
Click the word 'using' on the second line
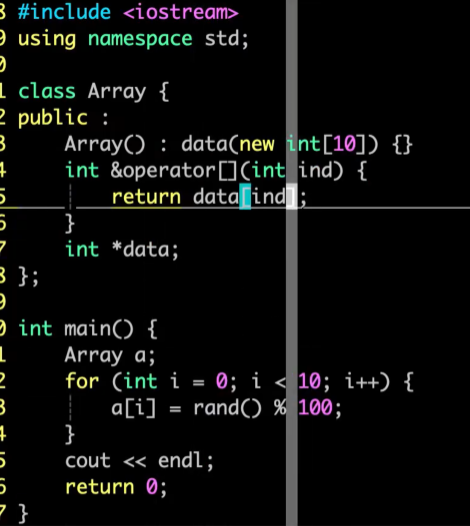[47, 40]
